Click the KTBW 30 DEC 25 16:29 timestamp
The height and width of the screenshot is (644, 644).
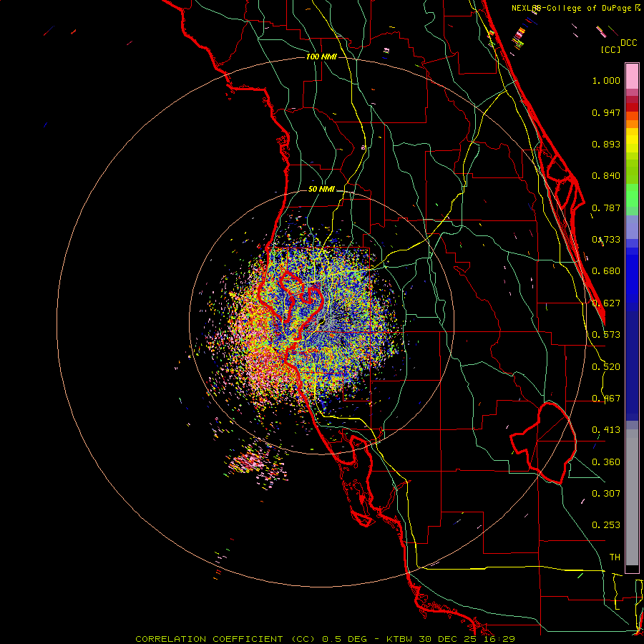[451, 639]
